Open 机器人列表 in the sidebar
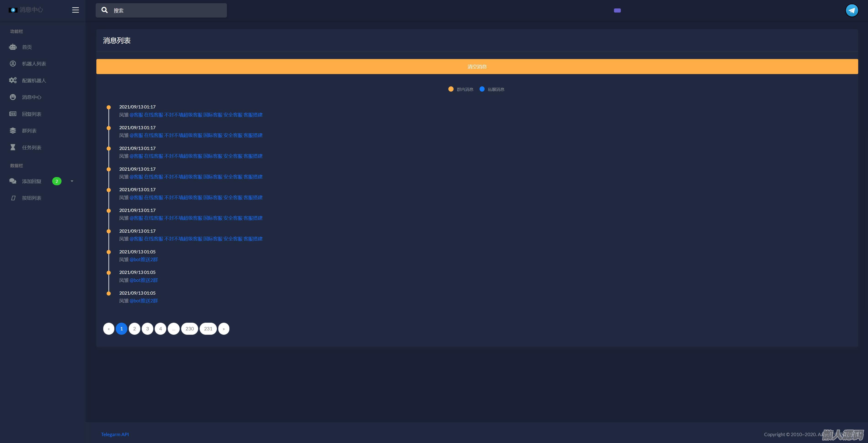868x443 pixels. (x=34, y=64)
